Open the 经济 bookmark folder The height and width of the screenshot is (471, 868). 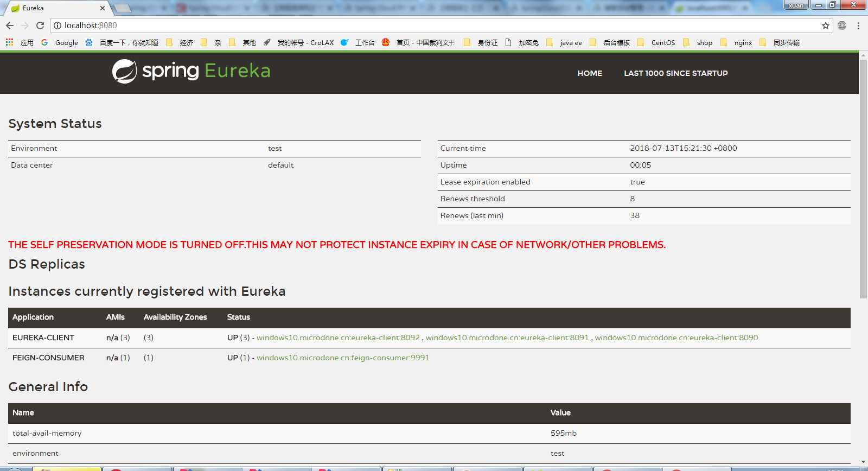click(x=180, y=42)
